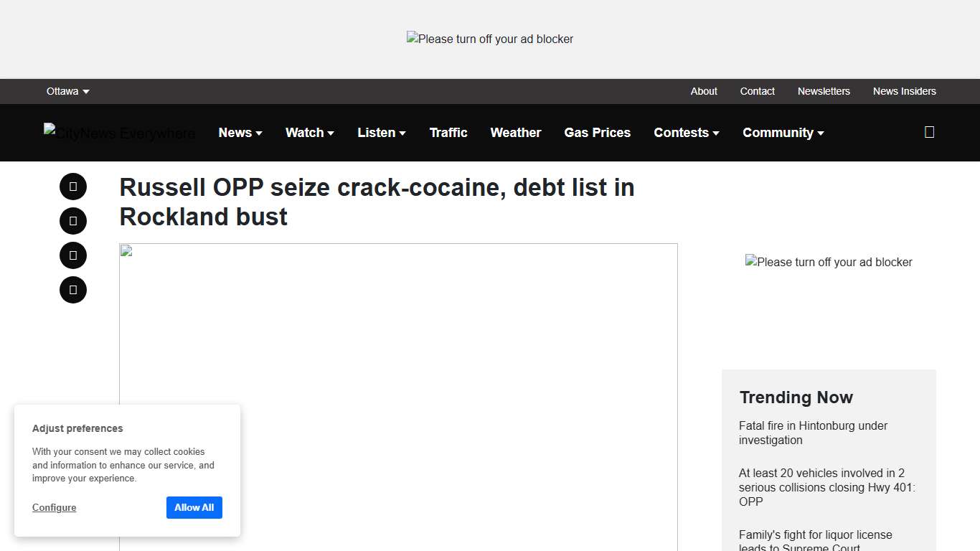Viewport: 980px width, 551px height.
Task: Open the Weather page
Action: coord(515,132)
